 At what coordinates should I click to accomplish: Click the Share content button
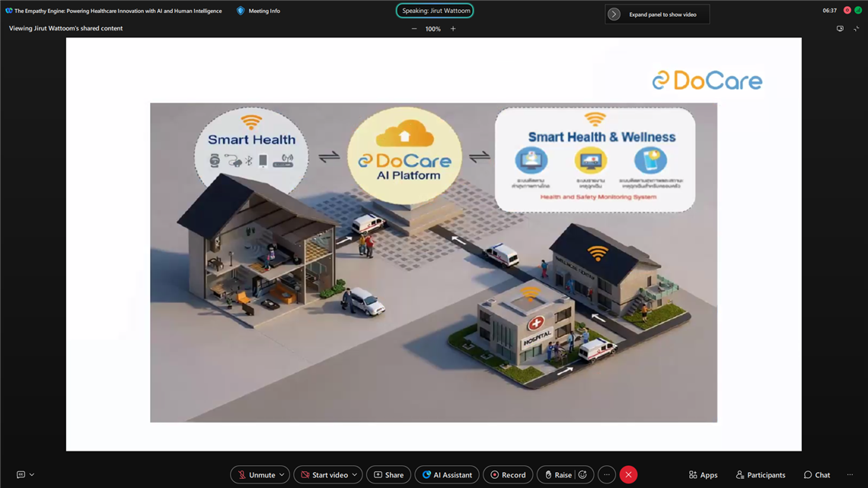388,475
